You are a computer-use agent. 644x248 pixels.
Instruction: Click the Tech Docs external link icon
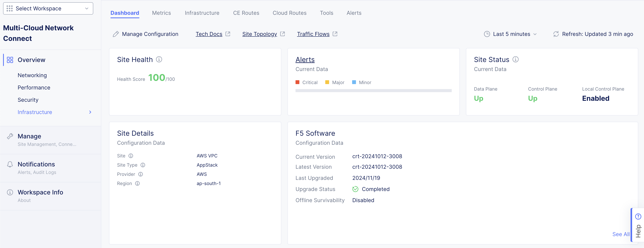(228, 34)
